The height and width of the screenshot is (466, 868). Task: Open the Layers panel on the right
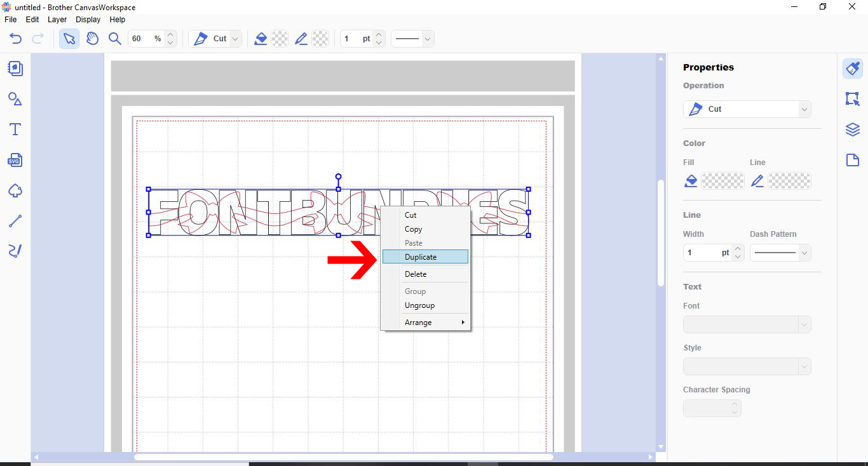click(x=852, y=129)
